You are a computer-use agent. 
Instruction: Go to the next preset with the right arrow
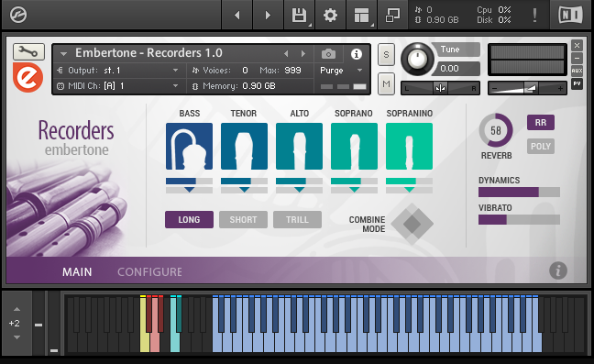click(268, 16)
